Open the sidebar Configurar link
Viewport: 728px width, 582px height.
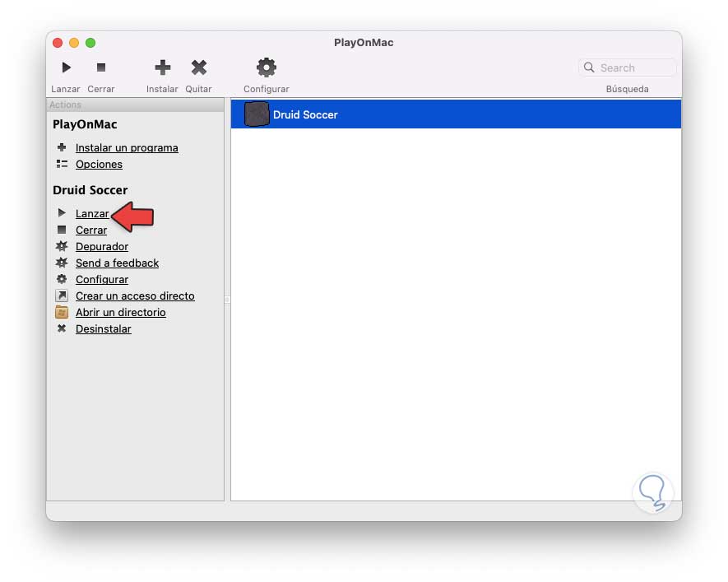[x=102, y=280]
